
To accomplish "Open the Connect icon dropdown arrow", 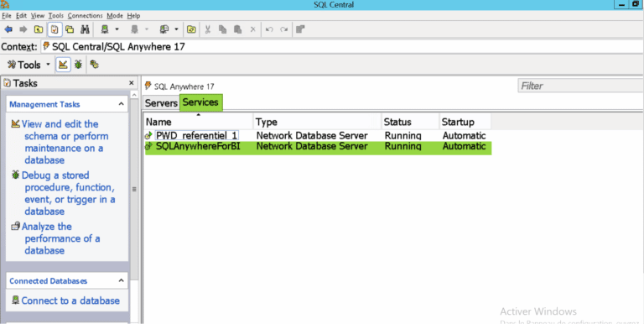I will pos(117,29).
